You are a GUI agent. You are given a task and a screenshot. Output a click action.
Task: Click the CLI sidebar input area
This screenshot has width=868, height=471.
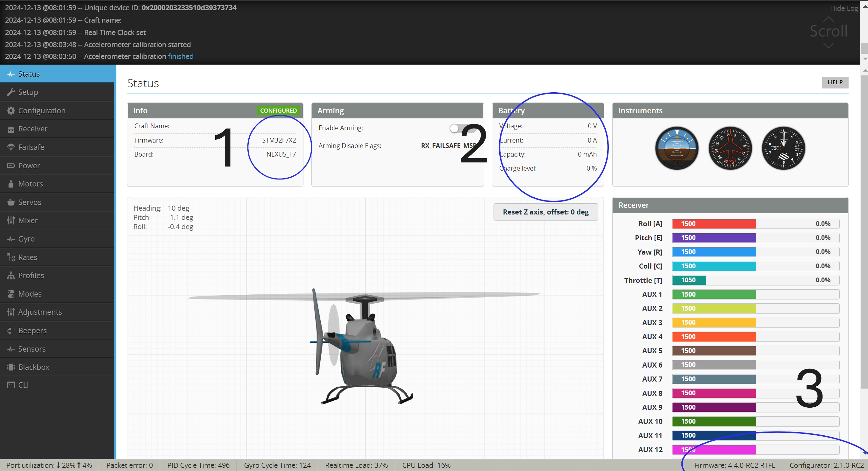(23, 385)
